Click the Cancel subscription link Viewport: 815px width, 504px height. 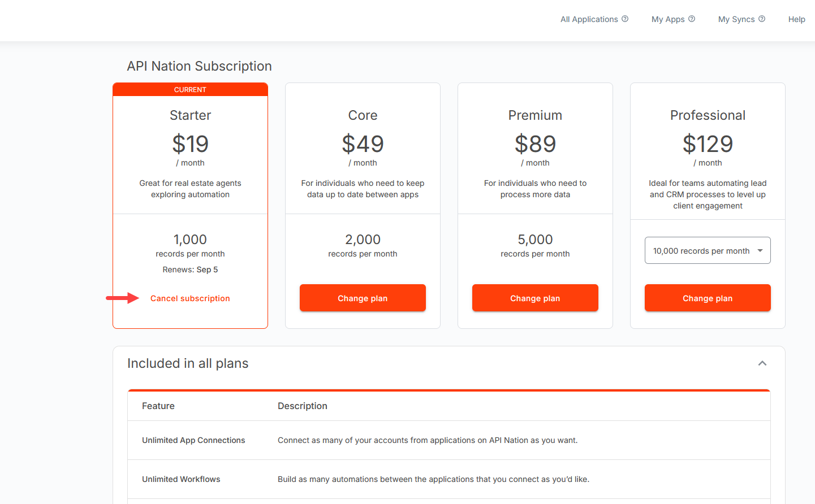tap(190, 298)
